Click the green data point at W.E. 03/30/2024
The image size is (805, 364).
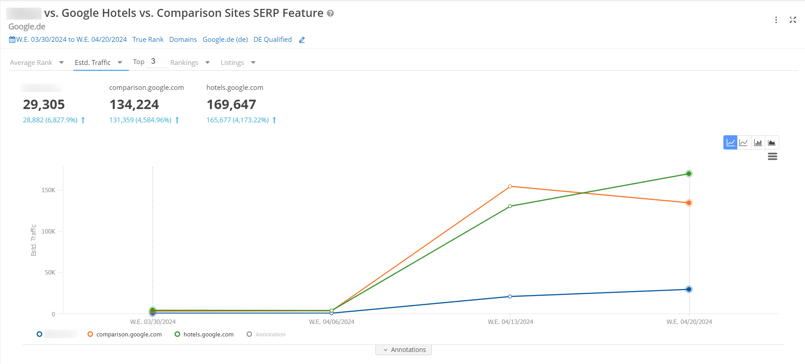tap(152, 311)
